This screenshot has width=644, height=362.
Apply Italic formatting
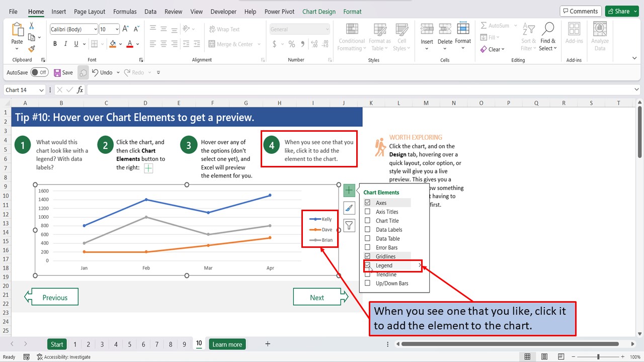pos(66,44)
